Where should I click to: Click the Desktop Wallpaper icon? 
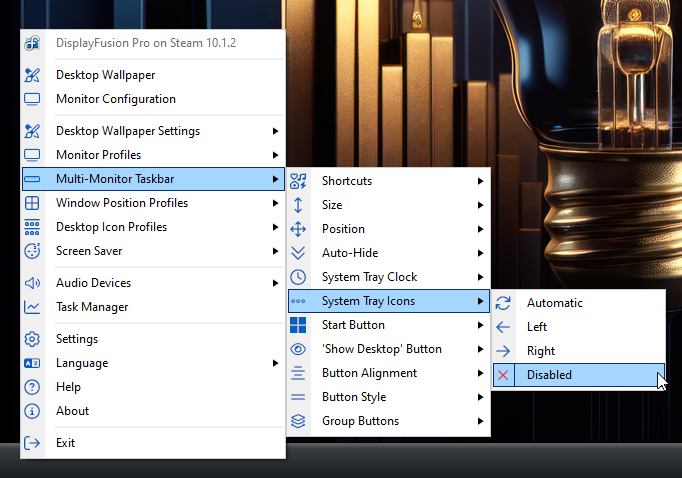[32, 75]
